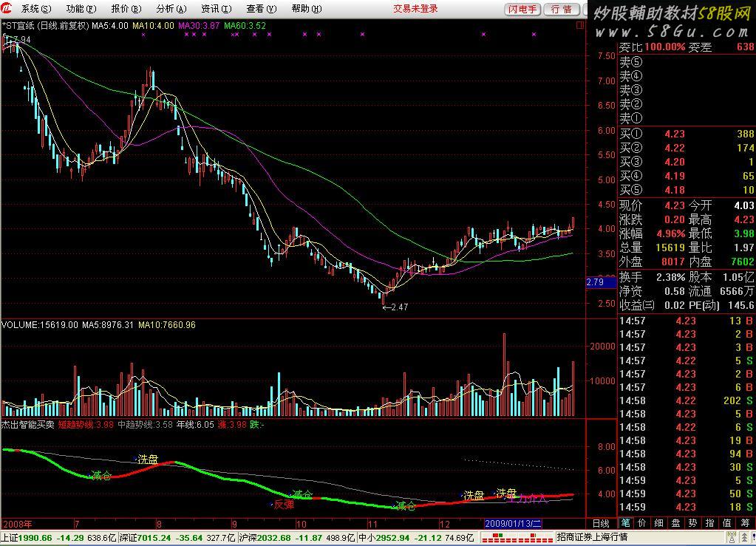Click the VOLUME:15619.00 indicator label
Image resolution: width=756 pixels, height=546 pixels.
click(39, 325)
